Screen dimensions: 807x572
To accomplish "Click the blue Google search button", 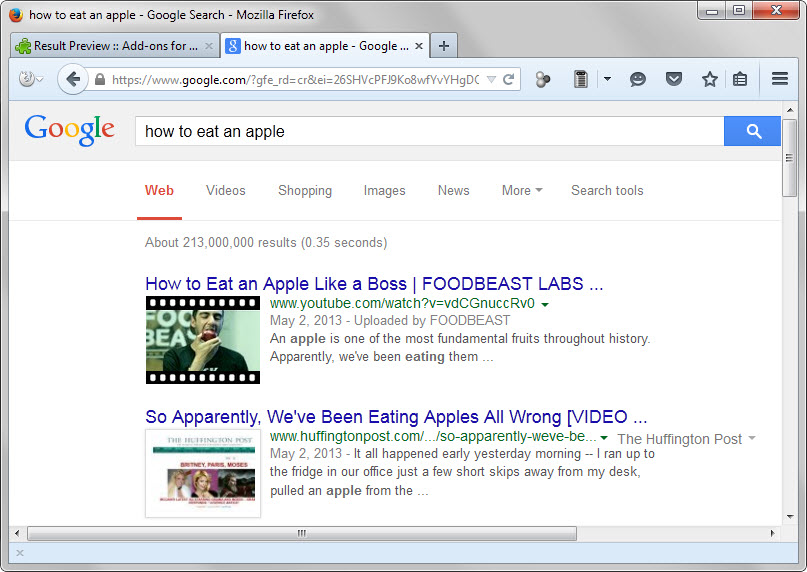I will click(752, 131).
